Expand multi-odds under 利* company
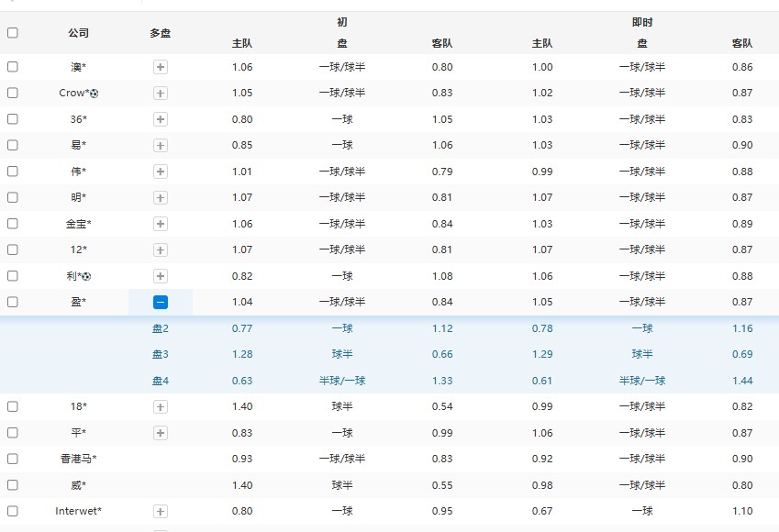Image resolution: width=779 pixels, height=532 pixels. [161, 275]
